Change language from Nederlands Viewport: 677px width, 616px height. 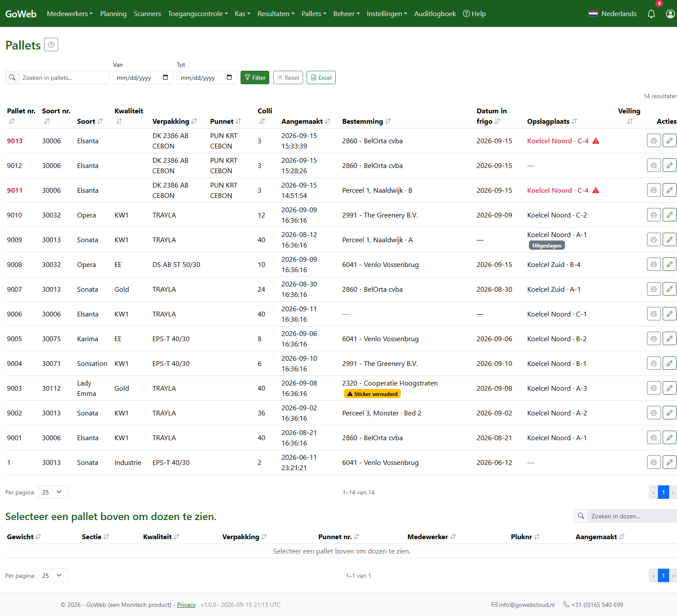613,14
